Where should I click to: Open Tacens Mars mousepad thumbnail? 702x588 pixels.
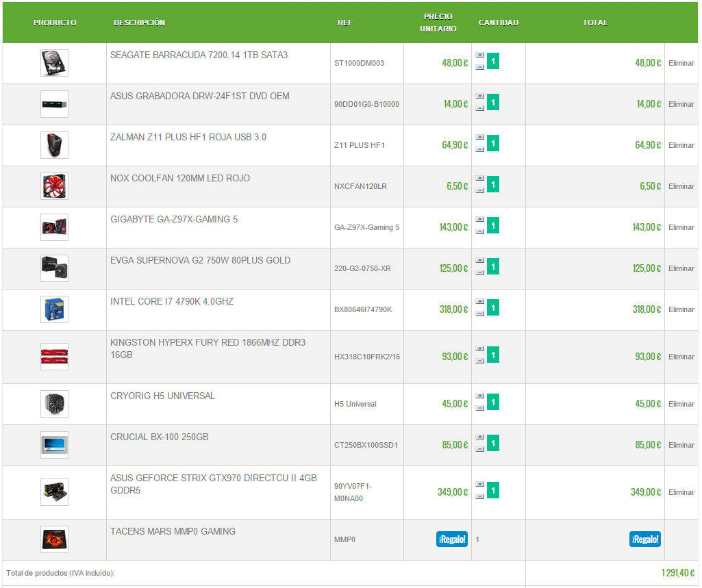pyautogui.click(x=54, y=540)
